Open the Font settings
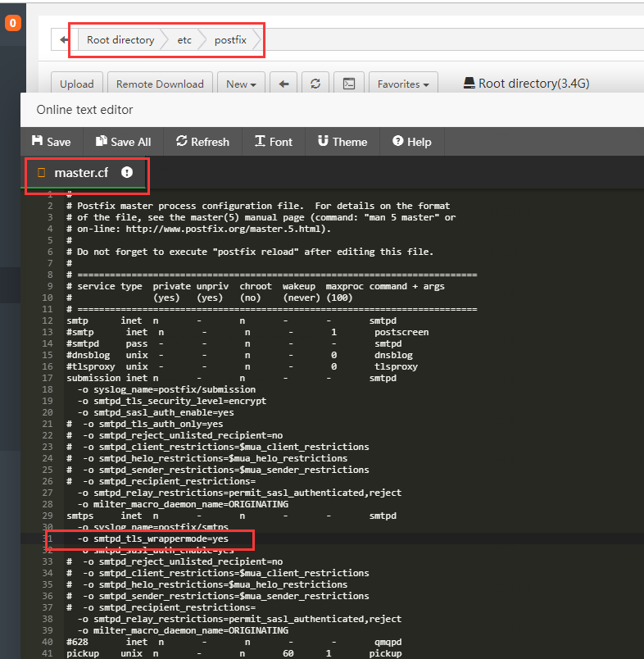The width and height of the screenshot is (644, 659). (273, 142)
